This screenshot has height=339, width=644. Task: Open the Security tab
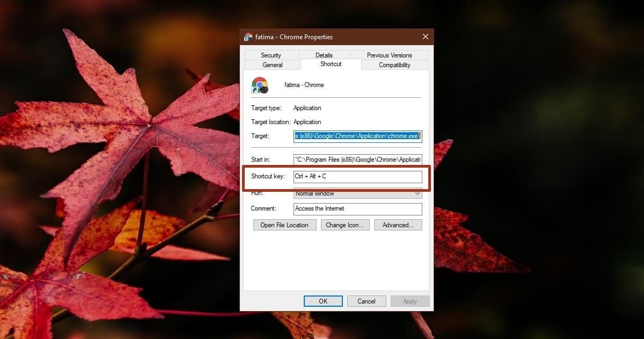(x=271, y=55)
